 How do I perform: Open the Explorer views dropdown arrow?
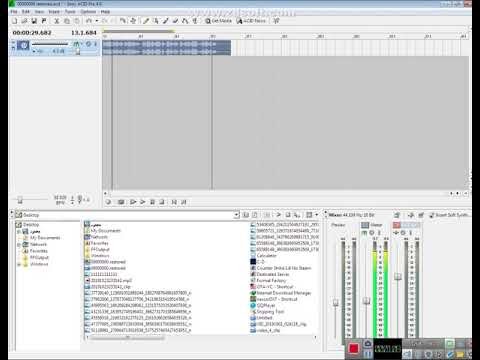pos(317,215)
